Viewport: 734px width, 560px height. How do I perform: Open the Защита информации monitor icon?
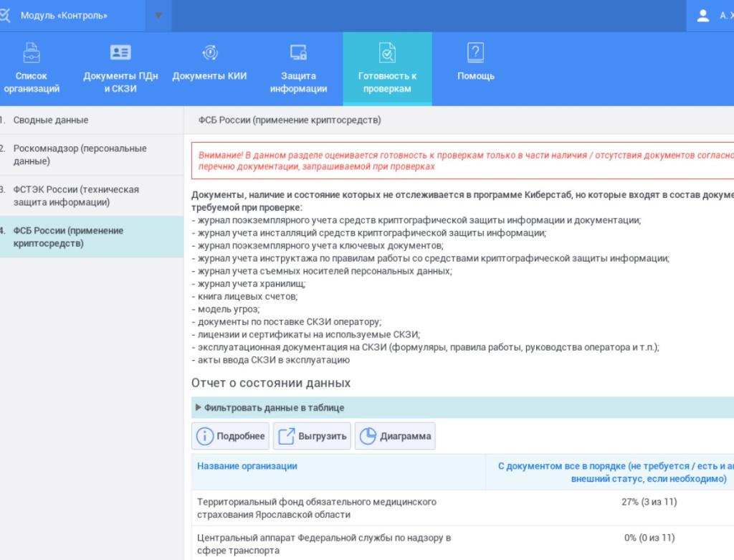coord(299,52)
